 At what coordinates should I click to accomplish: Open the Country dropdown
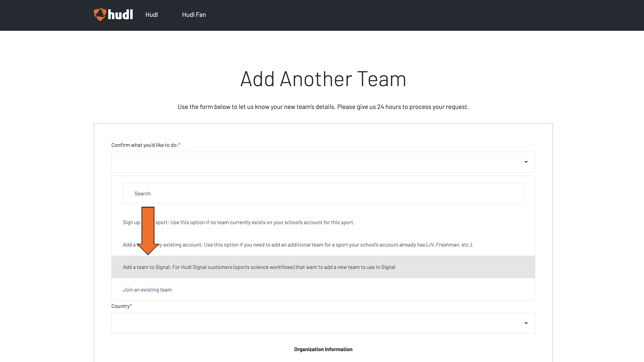(323, 323)
